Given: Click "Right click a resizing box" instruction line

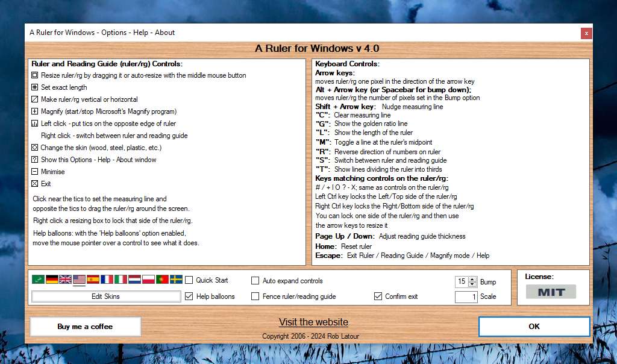Looking at the screenshot, I should (x=113, y=221).
